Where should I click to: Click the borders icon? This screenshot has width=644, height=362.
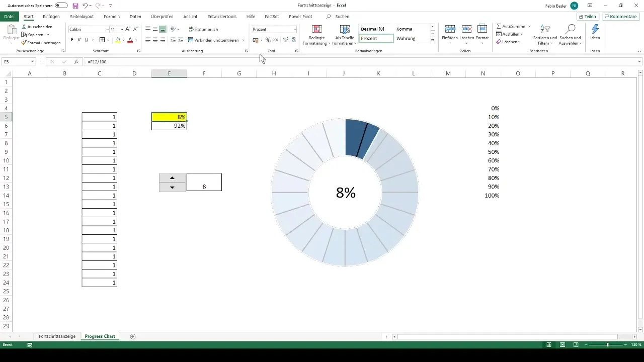coord(102,40)
